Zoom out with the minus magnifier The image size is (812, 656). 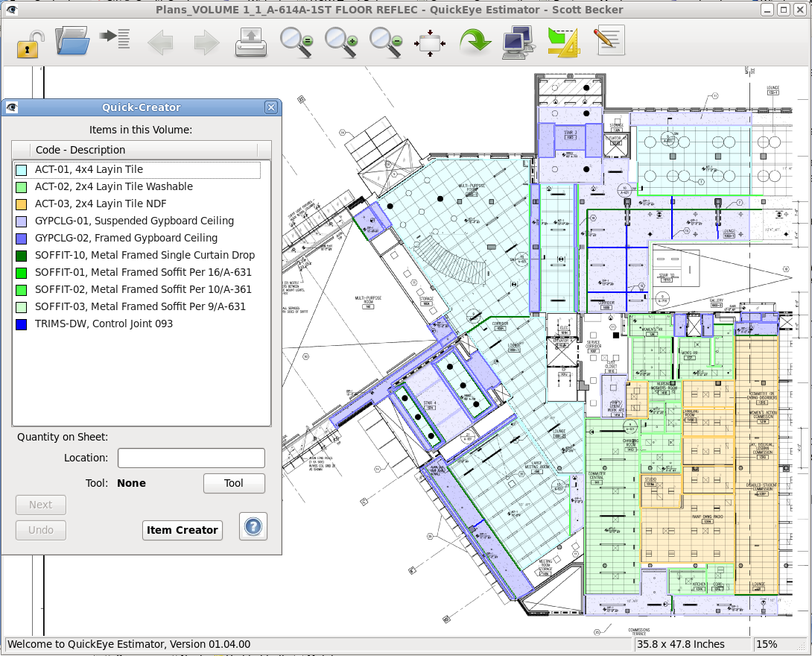(x=386, y=42)
